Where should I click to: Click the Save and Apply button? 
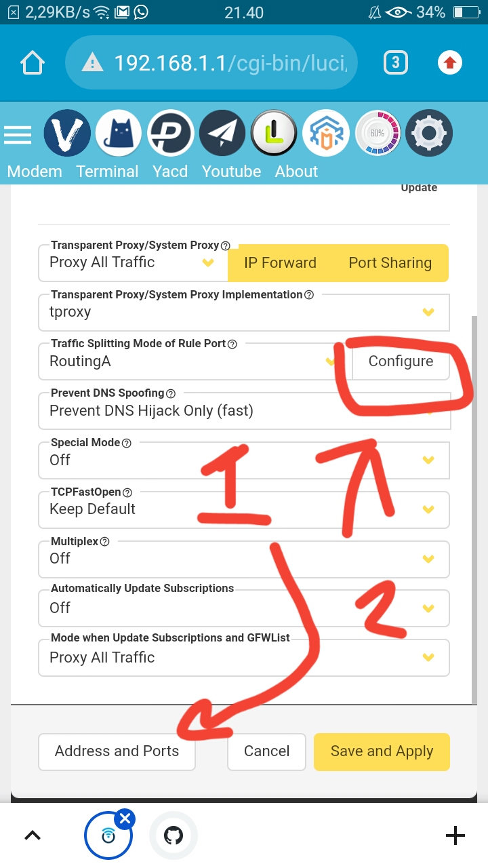point(382,751)
